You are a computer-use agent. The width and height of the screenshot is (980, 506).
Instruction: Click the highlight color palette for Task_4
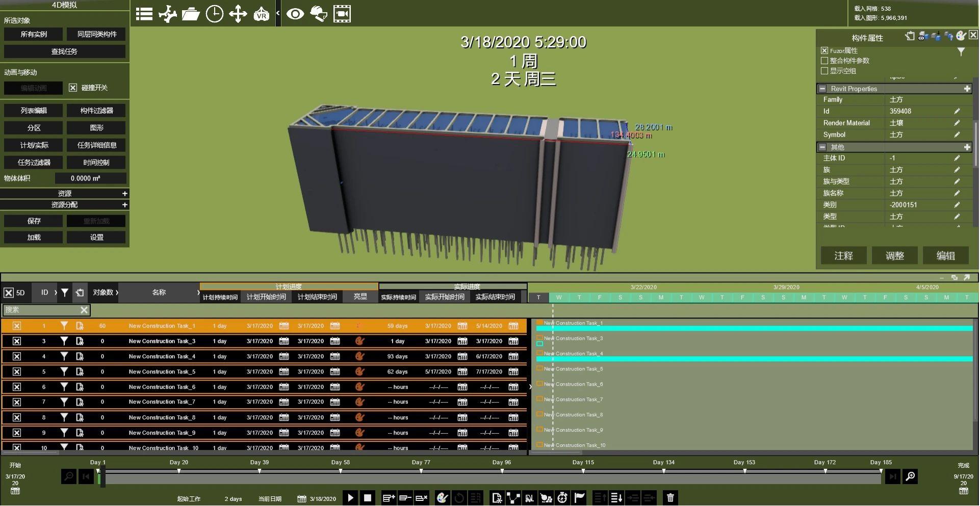(360, 356)
